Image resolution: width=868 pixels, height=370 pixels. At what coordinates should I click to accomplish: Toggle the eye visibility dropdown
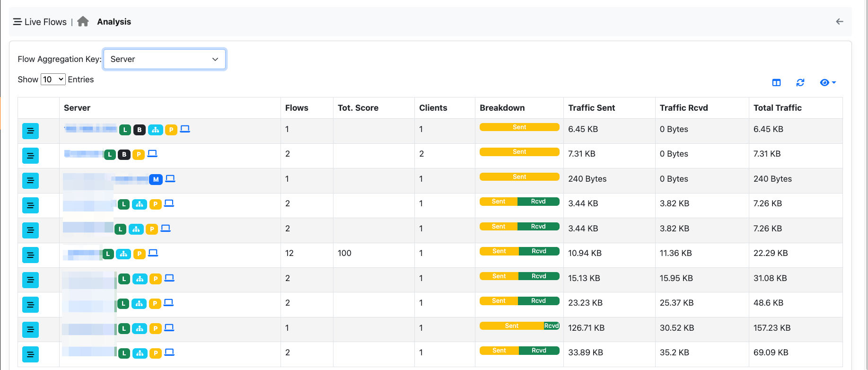(x=828, y=82)
